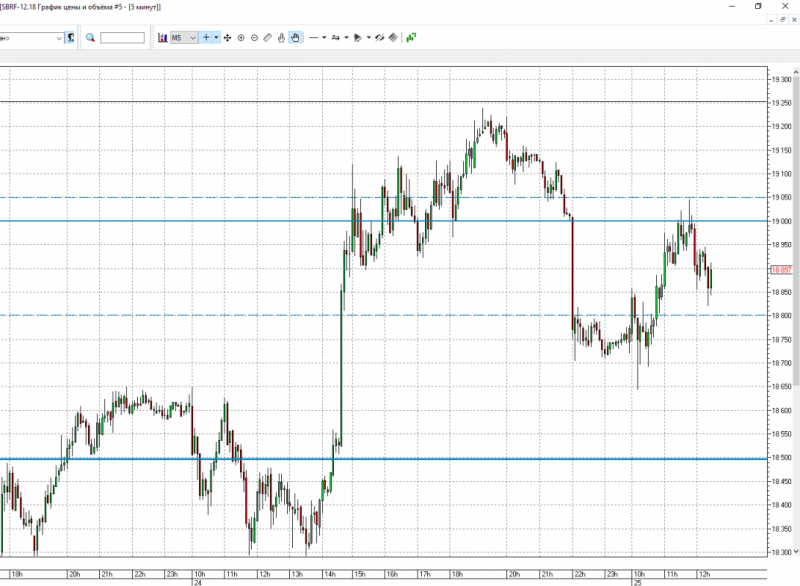This screenshot has height=586, width=800.
Task: Click the current price label 18 897
Action: (781, 270)
